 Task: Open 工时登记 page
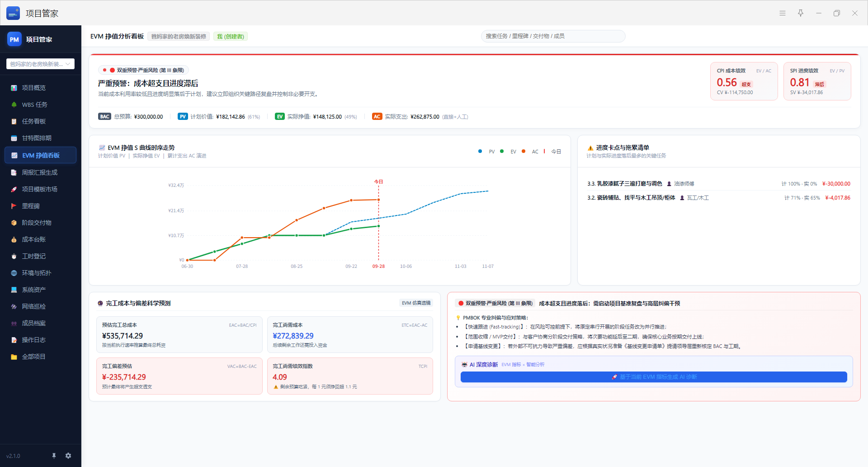[40, 256]
